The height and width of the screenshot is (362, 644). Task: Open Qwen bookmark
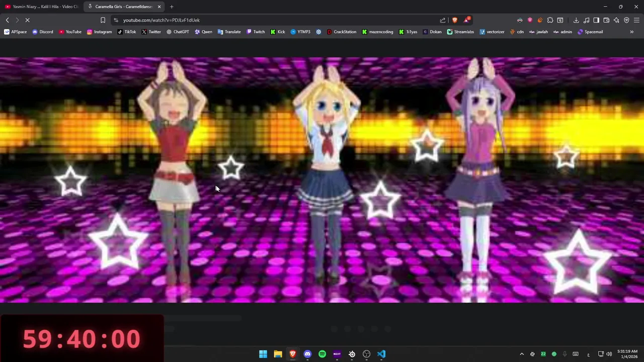[203, 32]
